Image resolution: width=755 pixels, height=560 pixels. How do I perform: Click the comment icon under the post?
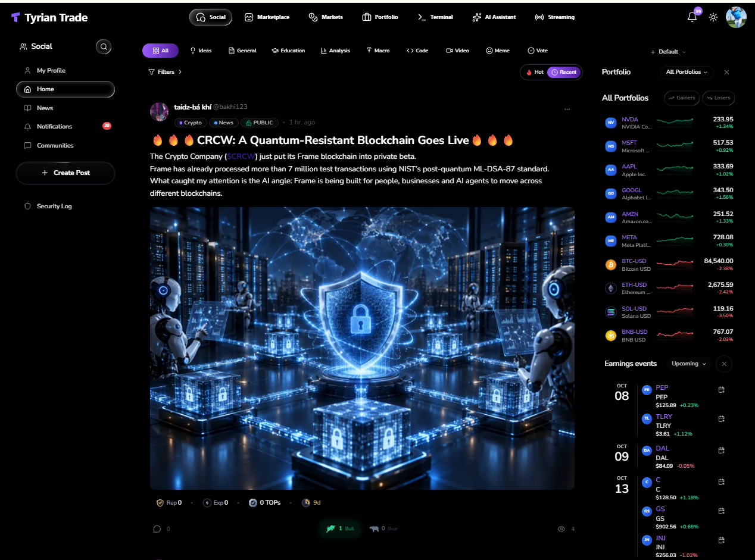pyautogui.click(x=157, y=528)
